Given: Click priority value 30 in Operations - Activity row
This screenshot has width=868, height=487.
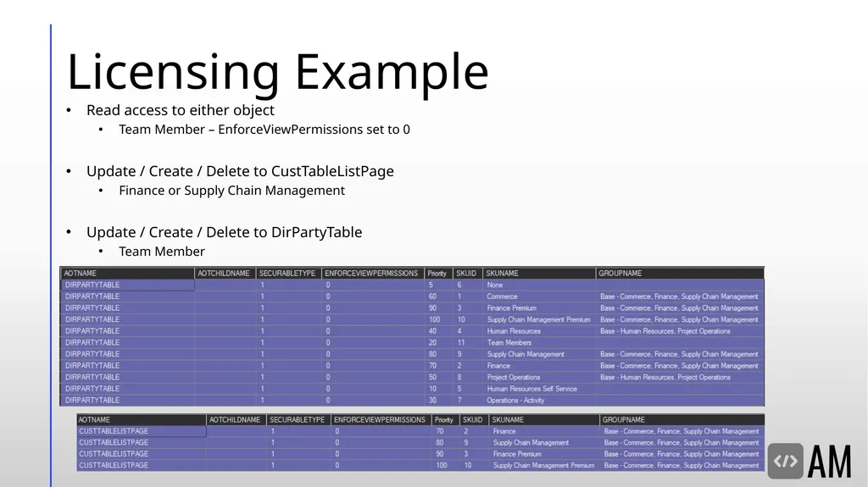Looking at the screenshot, I should point(432,401).
